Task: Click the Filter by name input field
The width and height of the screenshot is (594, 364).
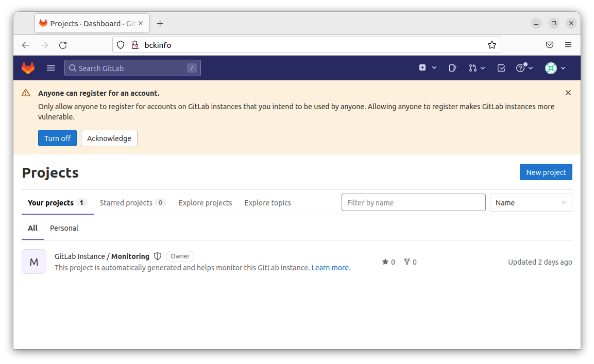Action: click(413, 202)
